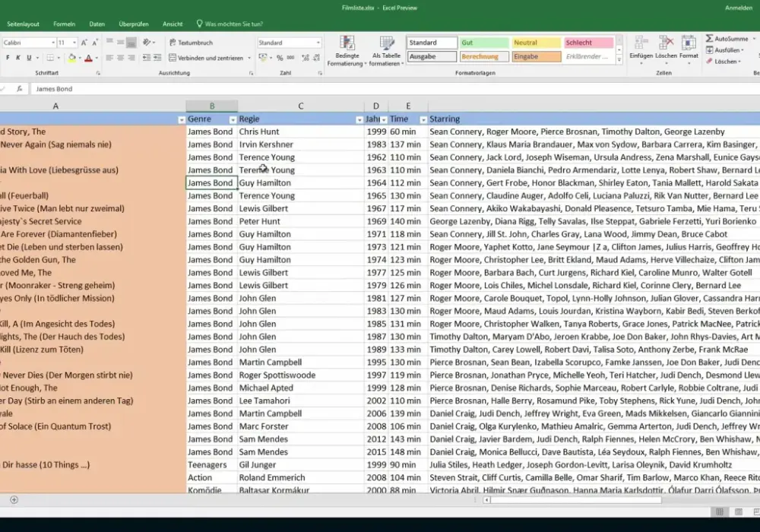Select the column C header

300,106
